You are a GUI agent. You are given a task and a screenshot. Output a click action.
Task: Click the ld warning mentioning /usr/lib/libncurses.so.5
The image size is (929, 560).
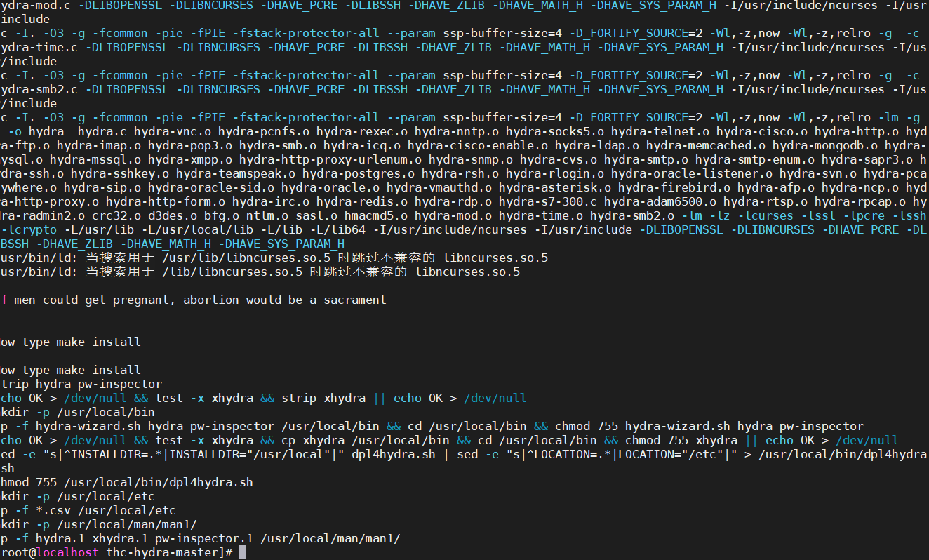[274, 258]
